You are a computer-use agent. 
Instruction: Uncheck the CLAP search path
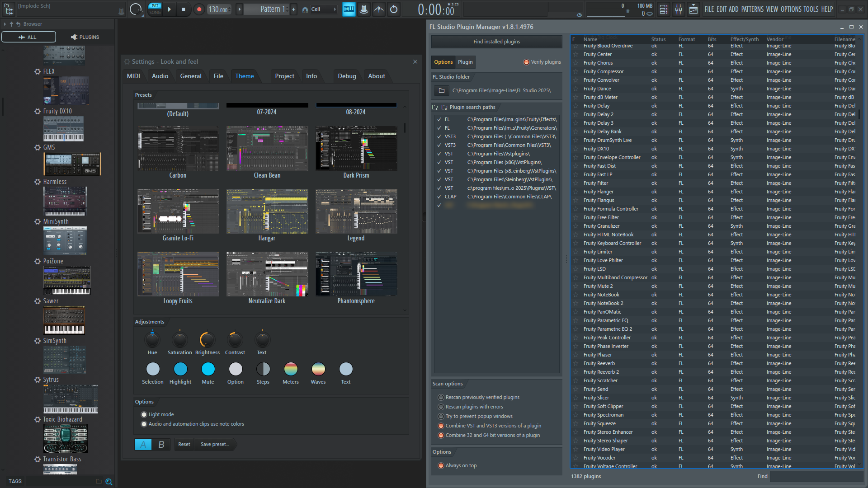(x=439, y=197)
